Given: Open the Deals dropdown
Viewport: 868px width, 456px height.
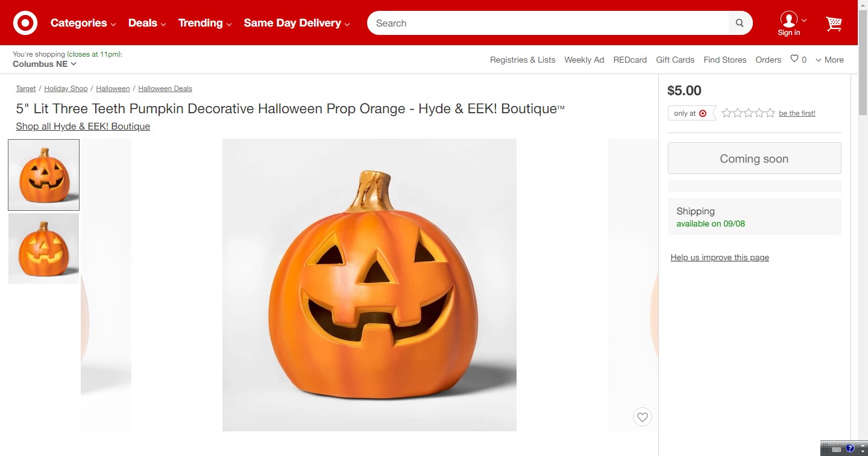Looking at the screenshot, I should point(147,23).
